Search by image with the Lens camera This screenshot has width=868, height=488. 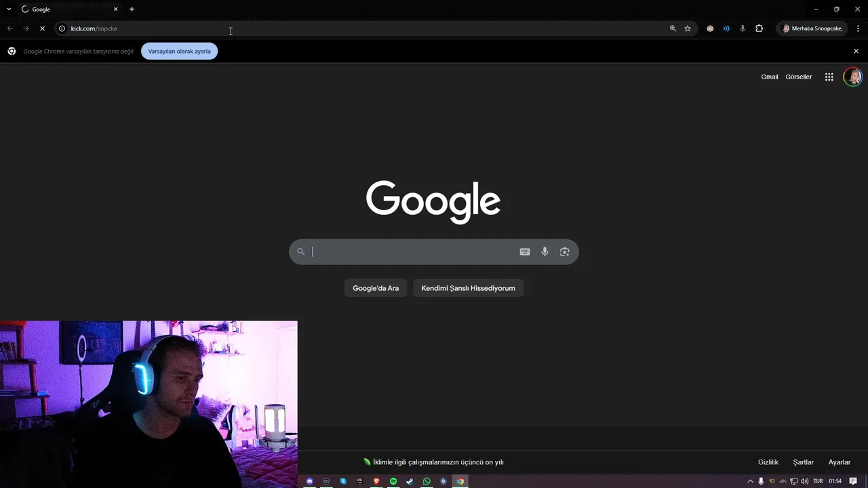click(564, 251)
